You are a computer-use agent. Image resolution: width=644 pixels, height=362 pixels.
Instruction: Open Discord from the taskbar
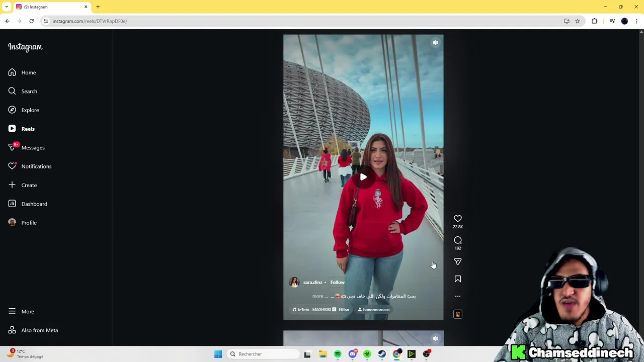coord(352,354)
